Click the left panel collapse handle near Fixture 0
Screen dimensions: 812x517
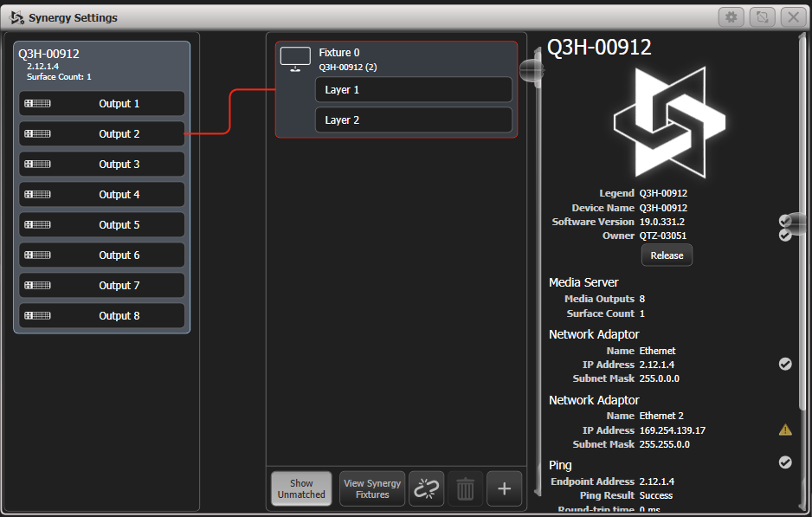tap(532, 69)
